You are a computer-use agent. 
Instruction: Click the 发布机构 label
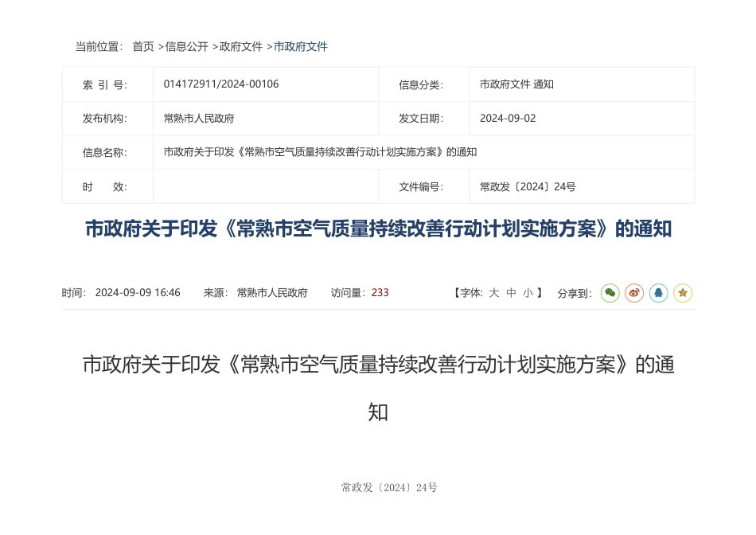104,118
